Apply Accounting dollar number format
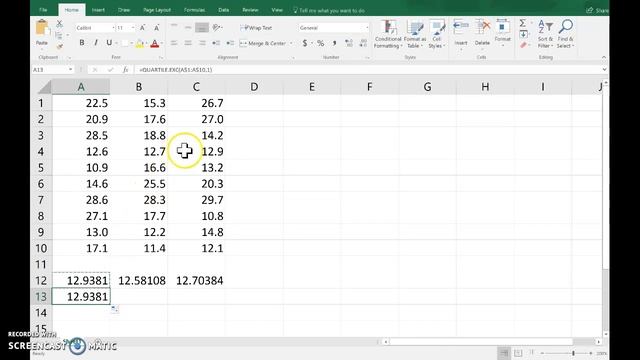This screenshot has width=640, height=360. click(x=304, y=43)
